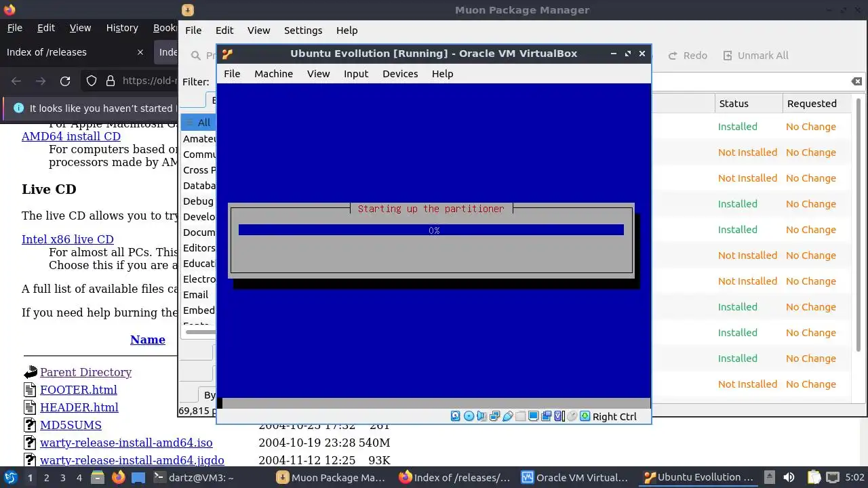
Task: Sort Muon packages by Status column
Action: tap(748, 104)
